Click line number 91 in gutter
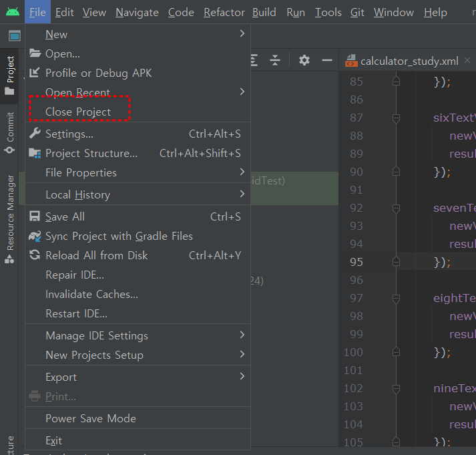This screenshot has width=476, height=455. tap(356, 190)
